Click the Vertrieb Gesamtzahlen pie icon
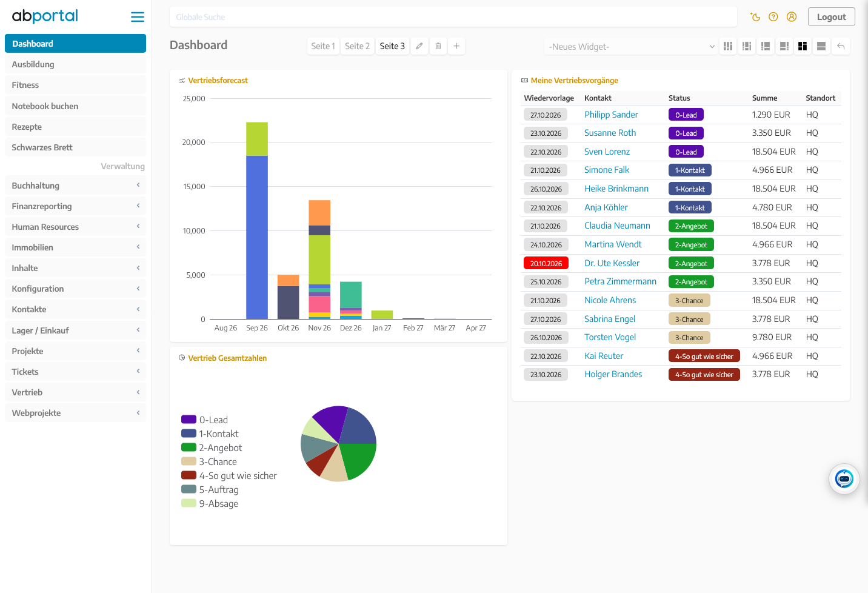Image resolution: width=868 pixels, height=593 pixels. (182, 358)
